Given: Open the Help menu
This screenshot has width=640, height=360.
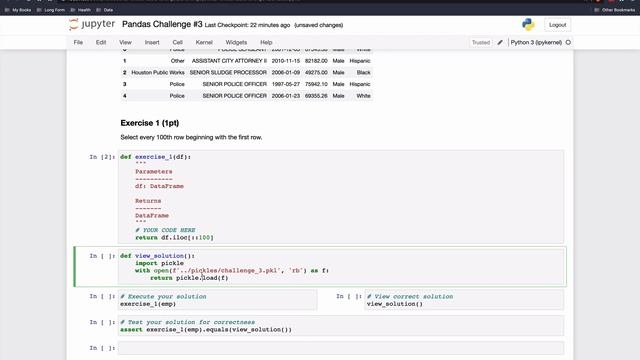Looking at the screenshot, I should 266,42.
